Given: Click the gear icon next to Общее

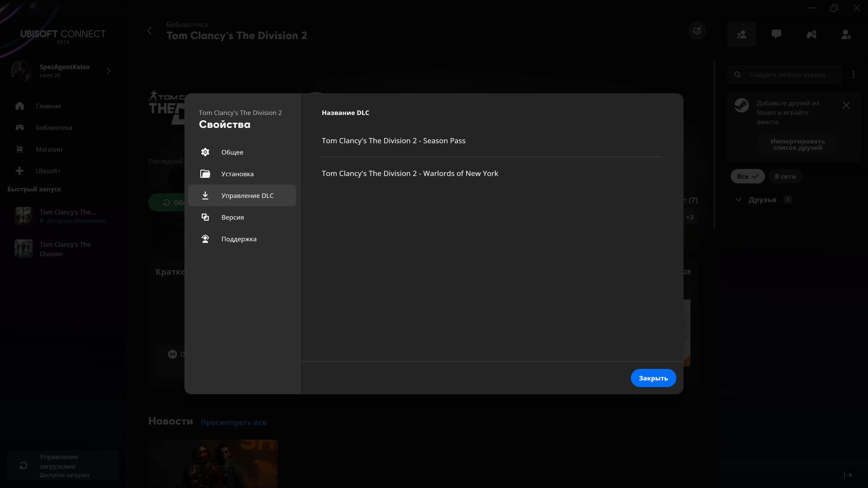Looking at the screenshot, I should (x=205, y=152).
